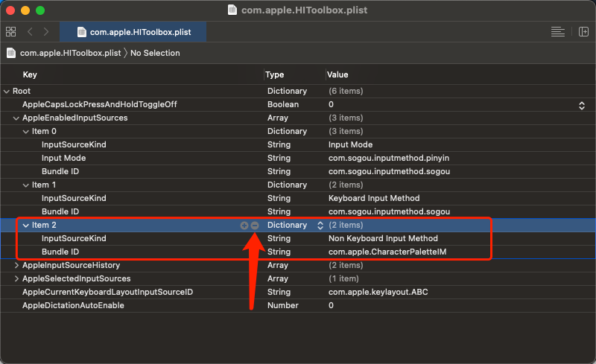Click value com.apple.CharacterPaletteIM
This screenshot has width=596, height=364.
[387, 252]
